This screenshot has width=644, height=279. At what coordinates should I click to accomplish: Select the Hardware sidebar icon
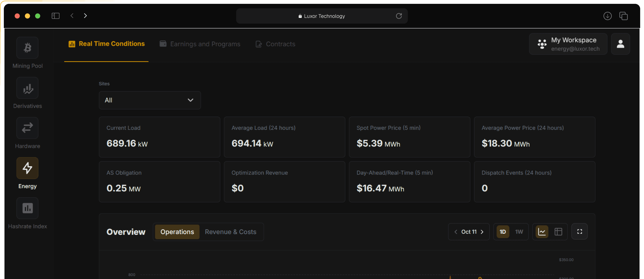coord(27,128)
